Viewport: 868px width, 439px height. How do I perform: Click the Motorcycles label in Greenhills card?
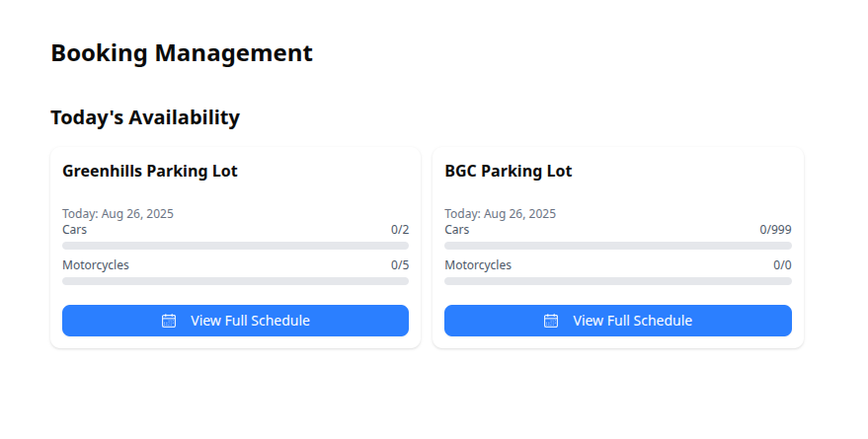pyautogui.click(x=96, y=265)
